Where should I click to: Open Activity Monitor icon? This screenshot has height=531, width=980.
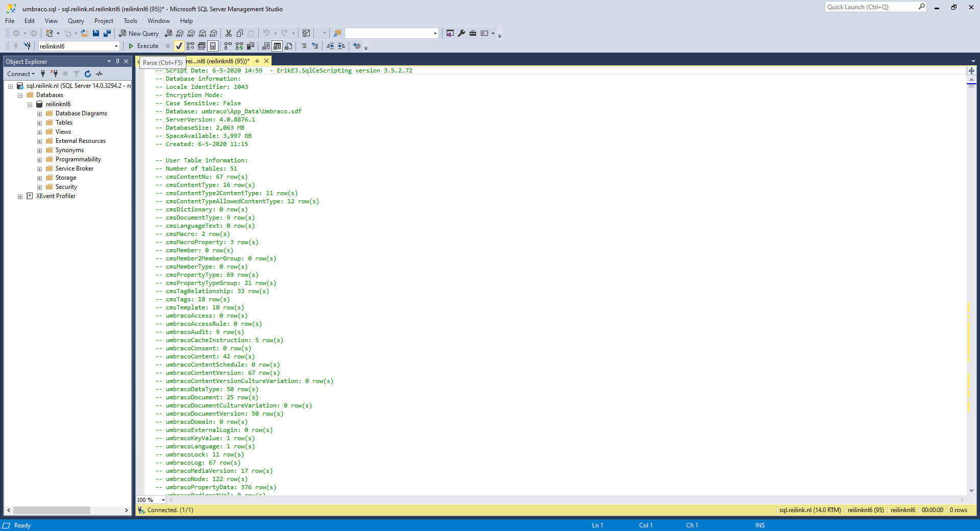306,33
